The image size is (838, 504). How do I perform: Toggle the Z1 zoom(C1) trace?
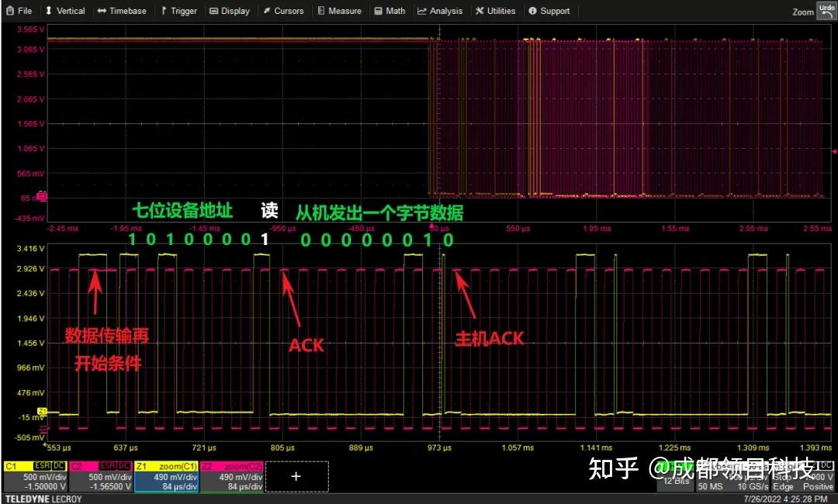pos(166,475)
